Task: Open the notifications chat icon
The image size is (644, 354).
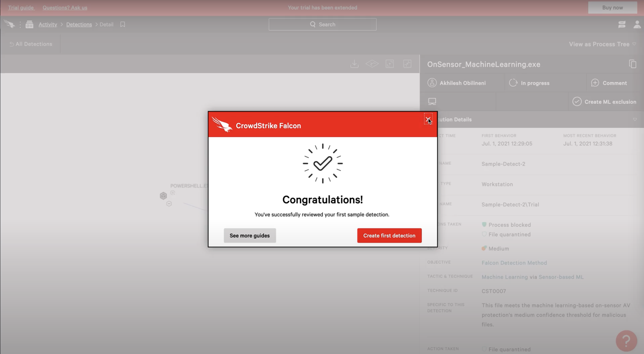Action: point(622,24)
